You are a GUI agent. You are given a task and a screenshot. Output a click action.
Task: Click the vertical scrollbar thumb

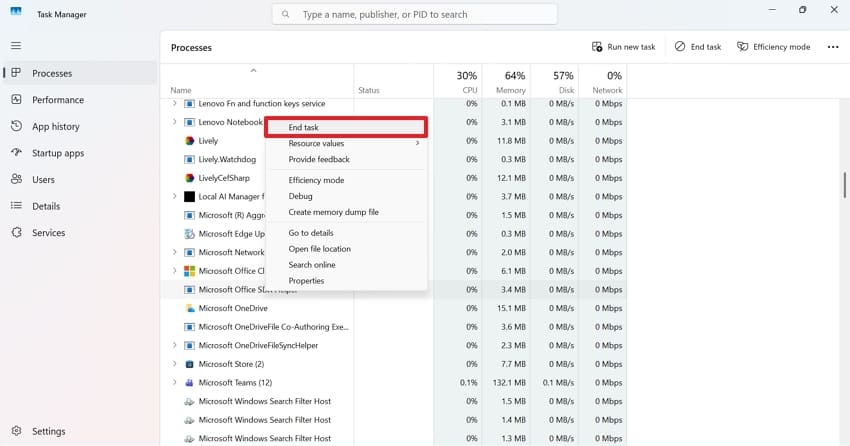tap(845, 185)
